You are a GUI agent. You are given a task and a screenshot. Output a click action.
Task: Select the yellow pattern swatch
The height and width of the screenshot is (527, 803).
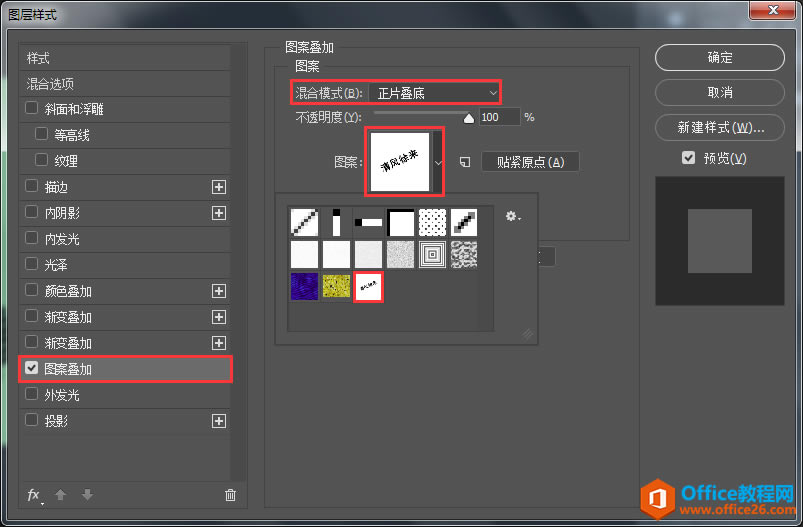[x=336, y=286]
